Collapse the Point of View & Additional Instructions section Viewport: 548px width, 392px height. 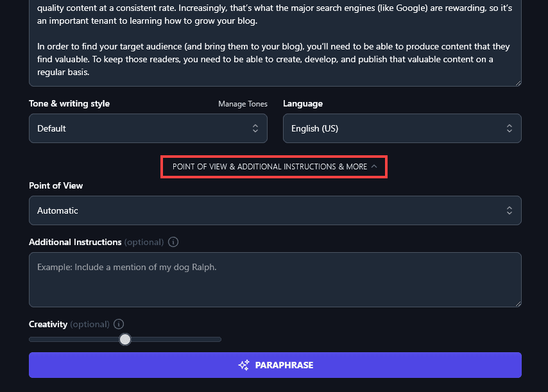point(274,167)
